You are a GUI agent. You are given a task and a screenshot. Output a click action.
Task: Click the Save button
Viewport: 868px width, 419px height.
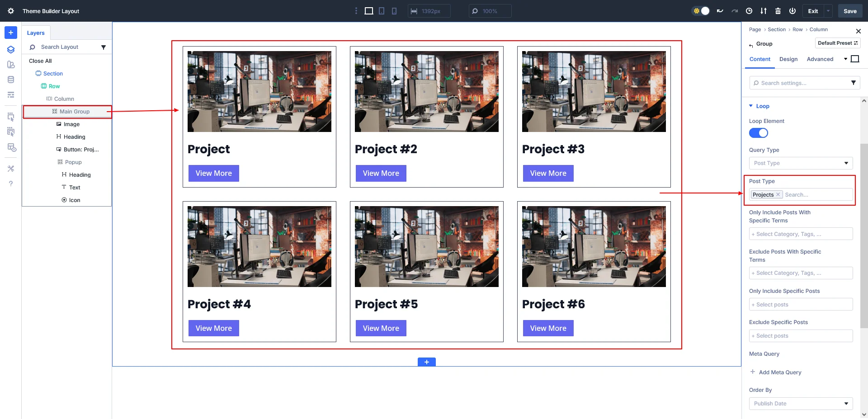pyautogui.click(x=850, y=11)
